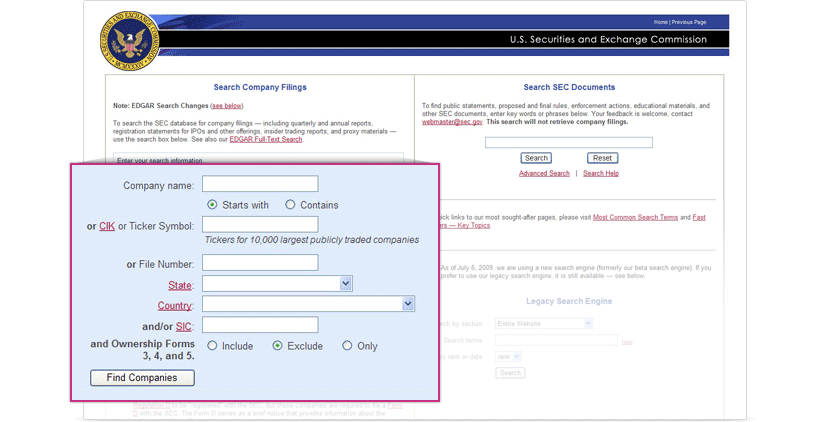Open EDGAR Full-Text Search link
830x422 pixels.
point(266,139)
